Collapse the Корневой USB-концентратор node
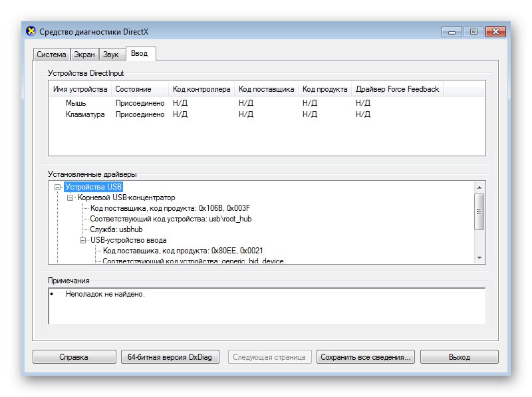This screenshot has width=532, height=397. [x=71, y=198]
